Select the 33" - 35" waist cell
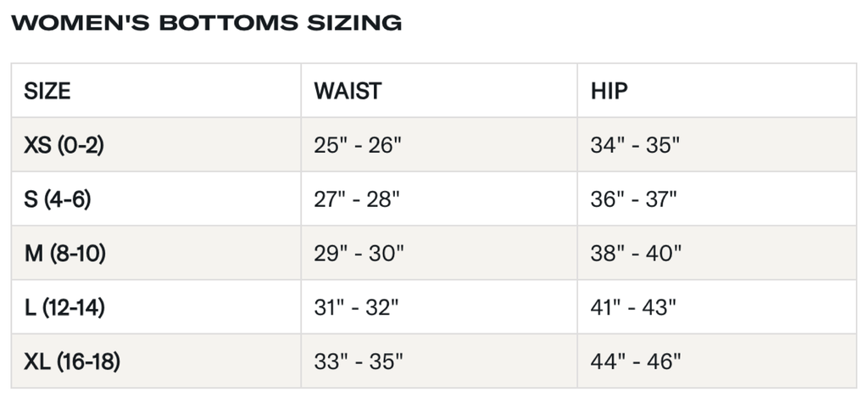The height and width of the screenshot is (403, 868). point(359,362)
